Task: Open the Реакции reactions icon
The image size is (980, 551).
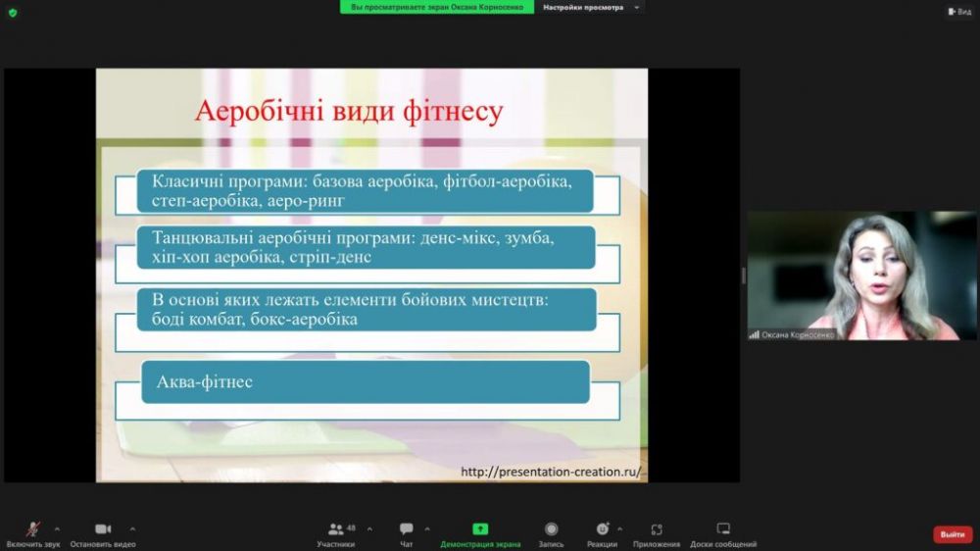Action: click(602, 529)
